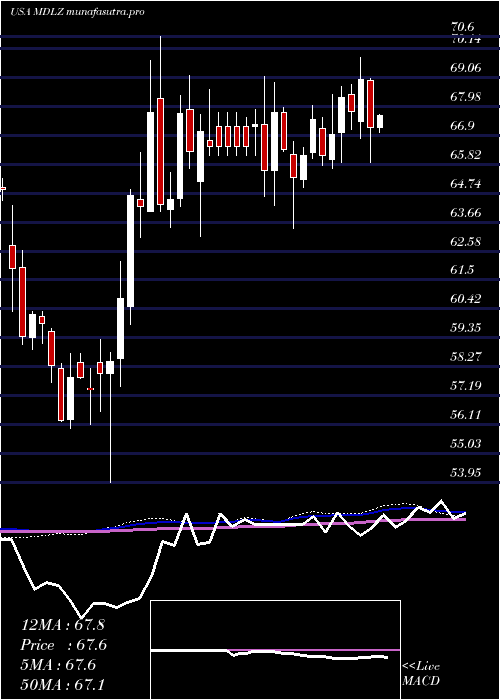Click the 50MA : 67.1 readout

pyautogui.click(x=62, y=684)
